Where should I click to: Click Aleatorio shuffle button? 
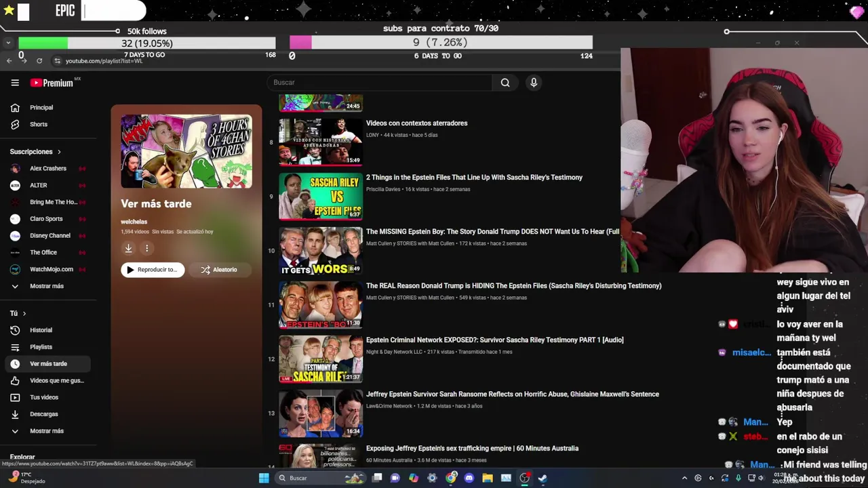(219, 270)
